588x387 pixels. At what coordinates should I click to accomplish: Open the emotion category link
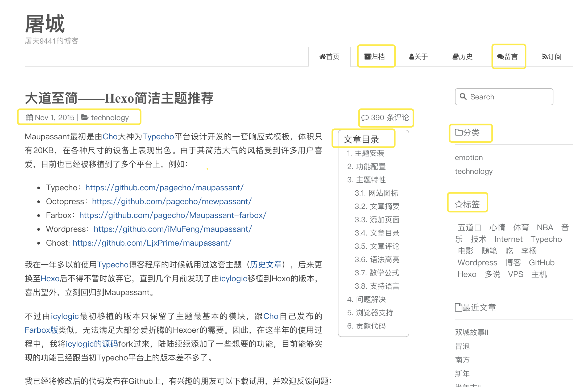[x=469, y=158]
